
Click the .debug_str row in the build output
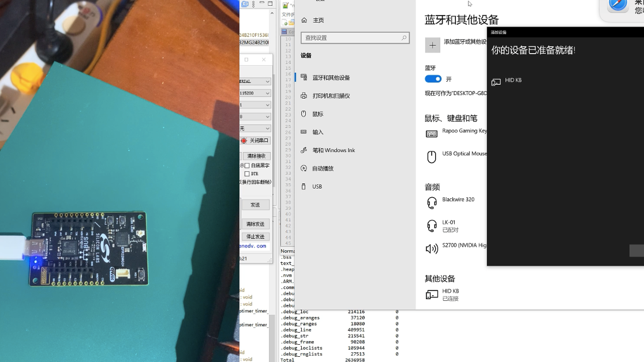339,335
